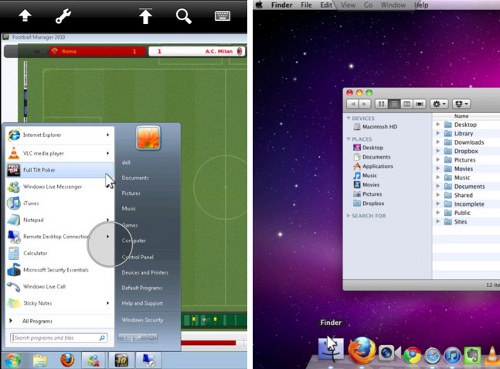This screenshot has width=500, height=369.
Task: Switch Finder to Cover Flow view
Action: (420, 104)
